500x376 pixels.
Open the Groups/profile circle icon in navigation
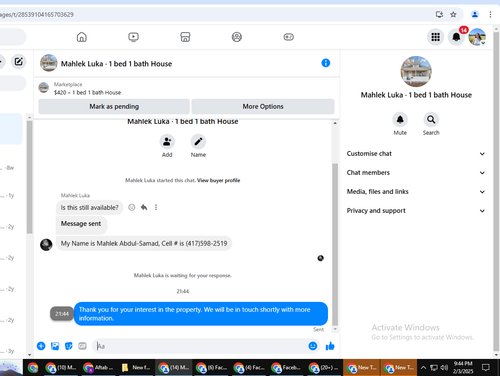pyautogui.click(x=237, y=37)
